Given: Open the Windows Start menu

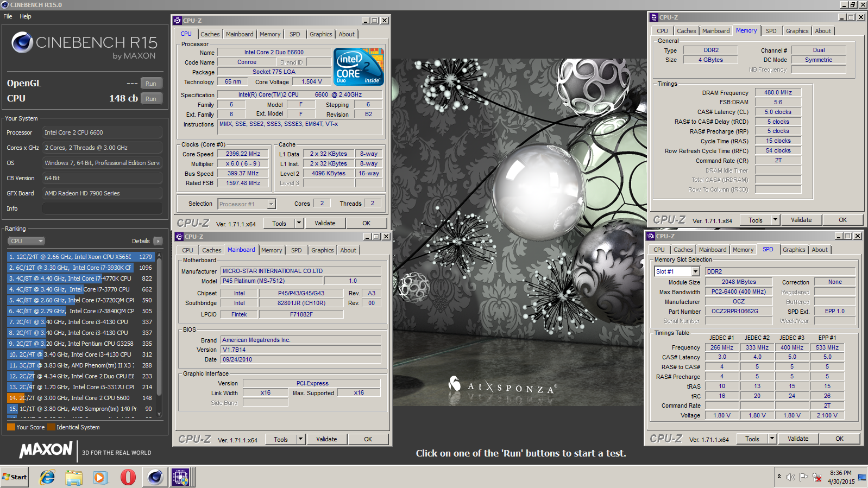Looking at the screenshot, I should (x=15, y=477).
